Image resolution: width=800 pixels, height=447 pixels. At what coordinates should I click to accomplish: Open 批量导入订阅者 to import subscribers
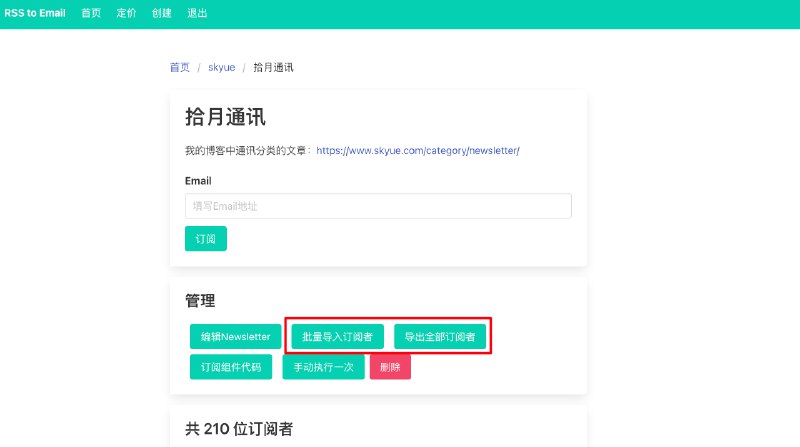pyautogui.click(x=337, y=337)
